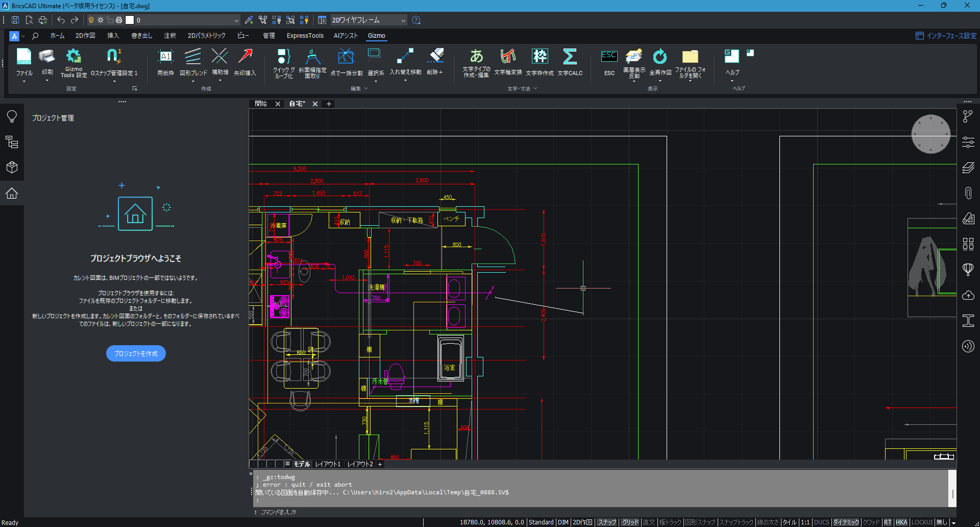Click the white layer color swatch

pyautogui.click(x=130, y=20)
